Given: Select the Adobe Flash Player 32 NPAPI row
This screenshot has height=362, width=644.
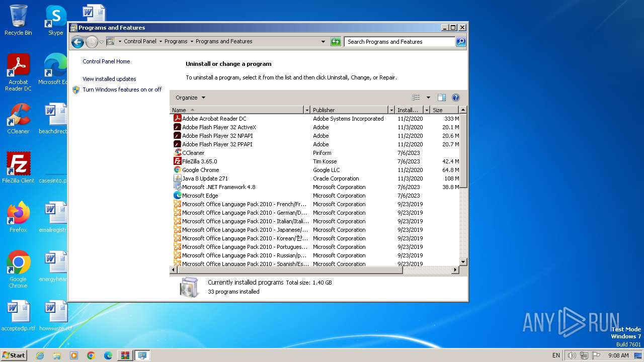Looking at the screenshot, I should coord(315,136).
